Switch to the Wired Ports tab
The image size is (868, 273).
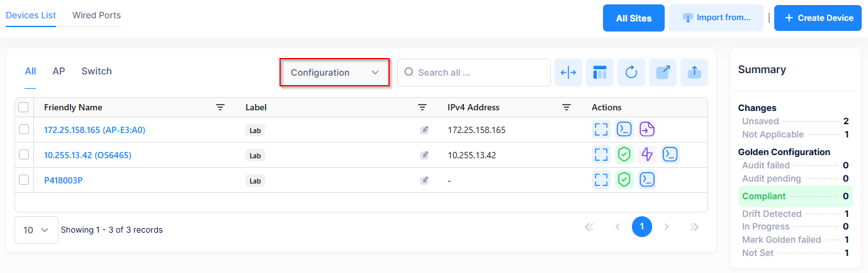tap(96, 15)
